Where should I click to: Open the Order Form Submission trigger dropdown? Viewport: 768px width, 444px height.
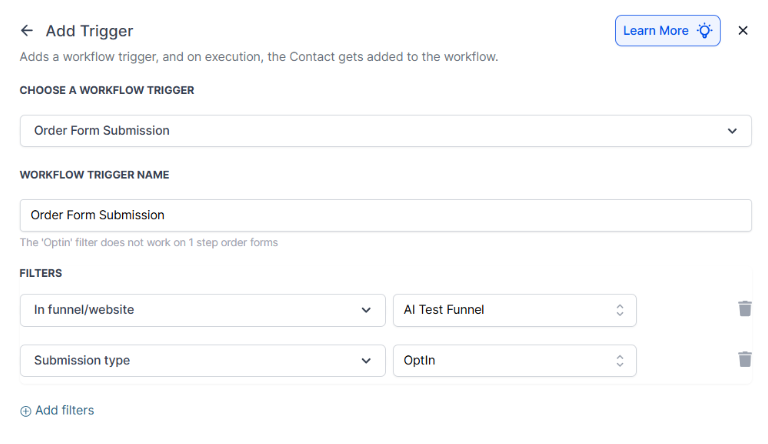385,131
